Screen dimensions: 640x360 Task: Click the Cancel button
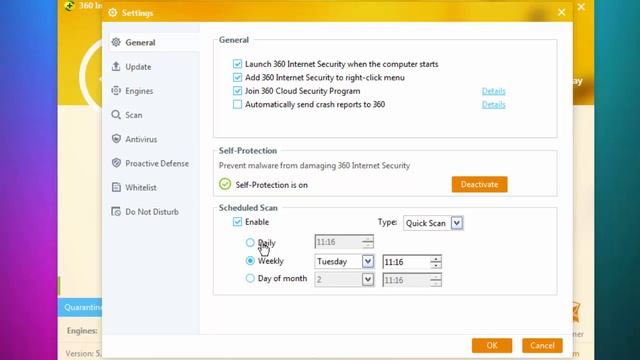tap(542, 345)
